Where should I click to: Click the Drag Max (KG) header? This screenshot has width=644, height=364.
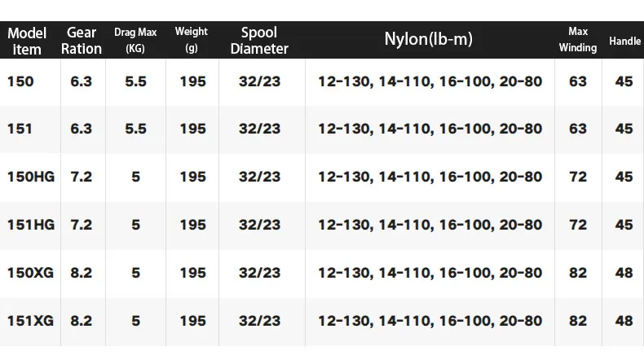point(135,40)
